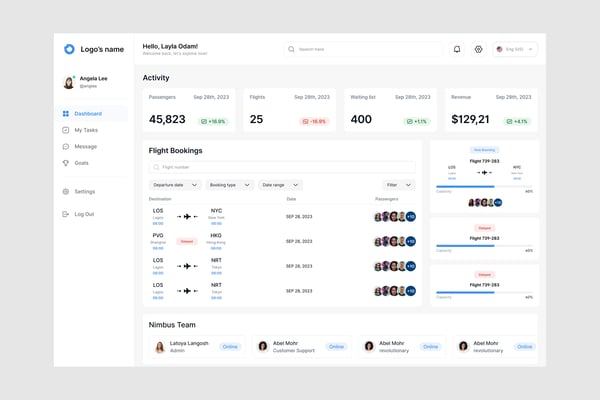
Task: Click +10 passengers badge in NYC row
Action: (411, 217)
